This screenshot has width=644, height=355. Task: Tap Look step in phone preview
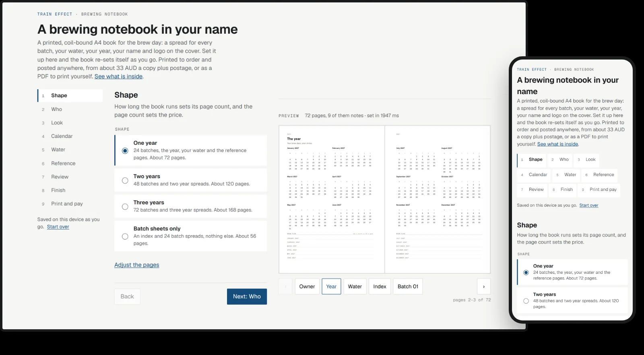point(586,160)
